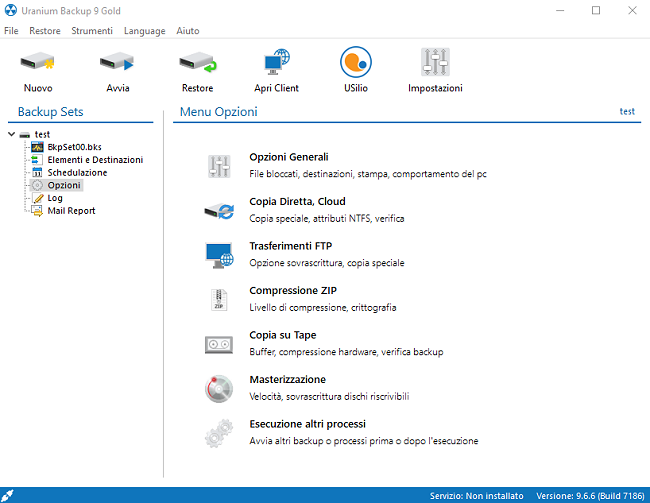650x503 pixels.
Task: Minimize the Uranium Backup window
Action: [560, 10]
